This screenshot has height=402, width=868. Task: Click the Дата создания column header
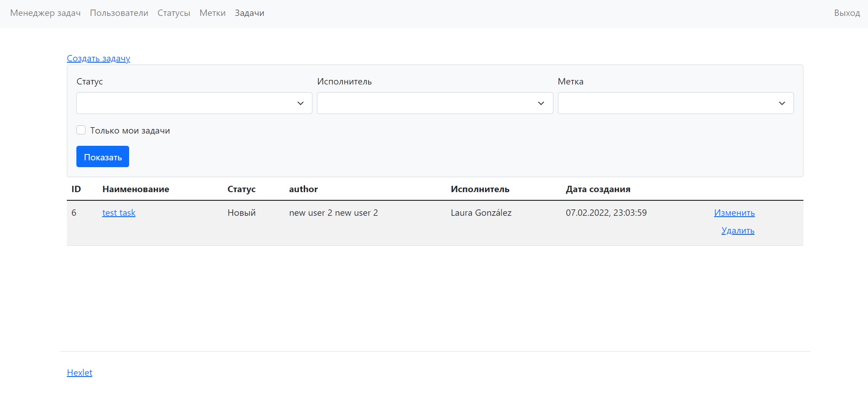coord(598,189)
